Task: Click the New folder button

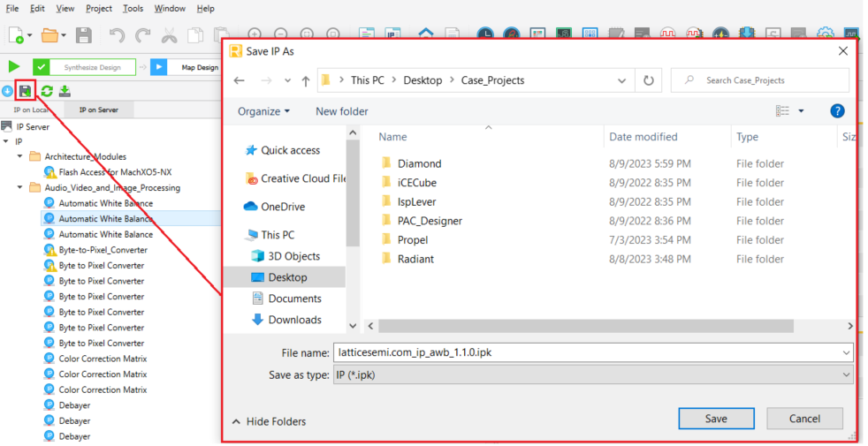Action: coord(341,111)
